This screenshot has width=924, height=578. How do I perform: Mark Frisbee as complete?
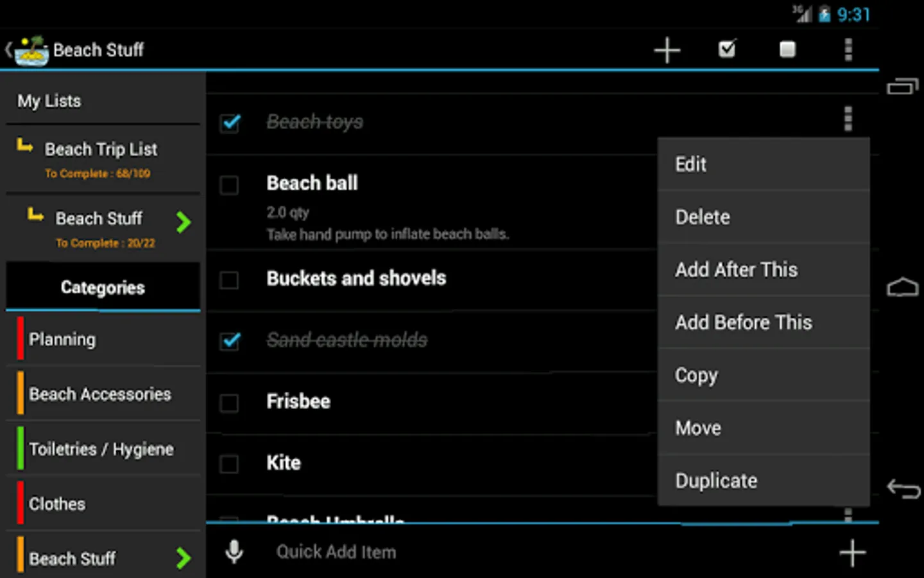(x=229, y=403)
